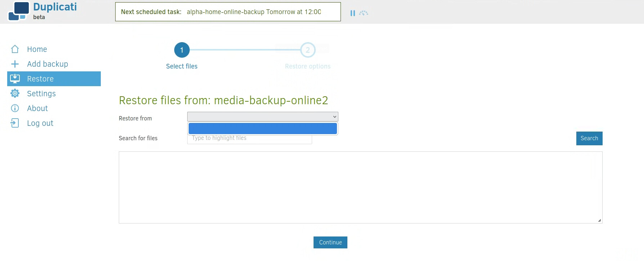The height and width of the screenshot is (261, 644).
Task: Click the Search button
Action: tap(589, 138)
